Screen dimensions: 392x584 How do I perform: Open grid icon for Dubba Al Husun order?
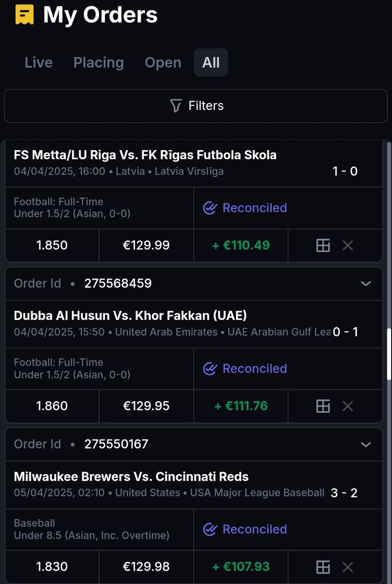click(x=323, y=406)
